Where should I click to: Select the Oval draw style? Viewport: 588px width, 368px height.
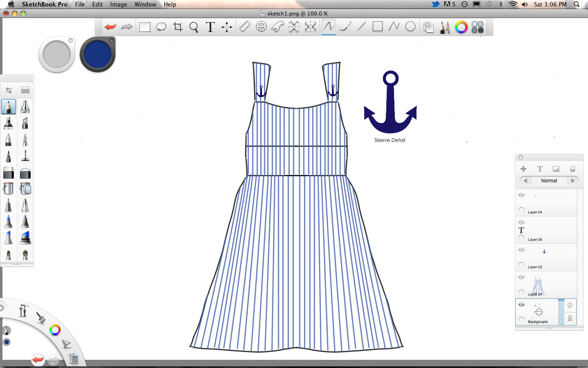[x=410, y=27]
